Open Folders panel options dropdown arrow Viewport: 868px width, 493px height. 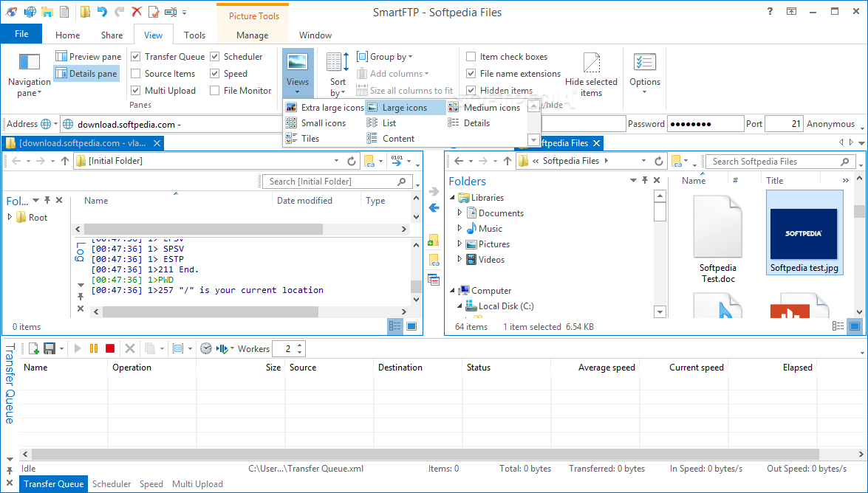633,180
